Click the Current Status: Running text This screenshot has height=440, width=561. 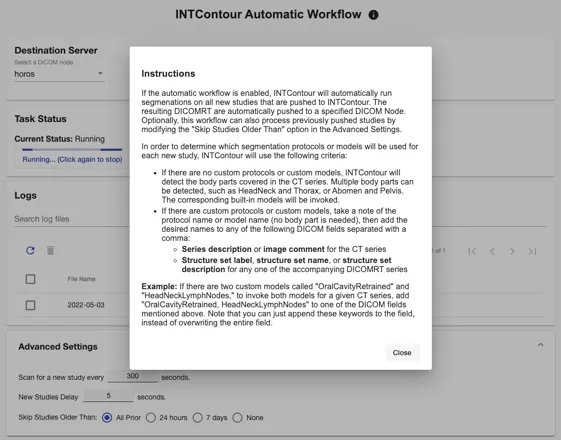(60, 139)
